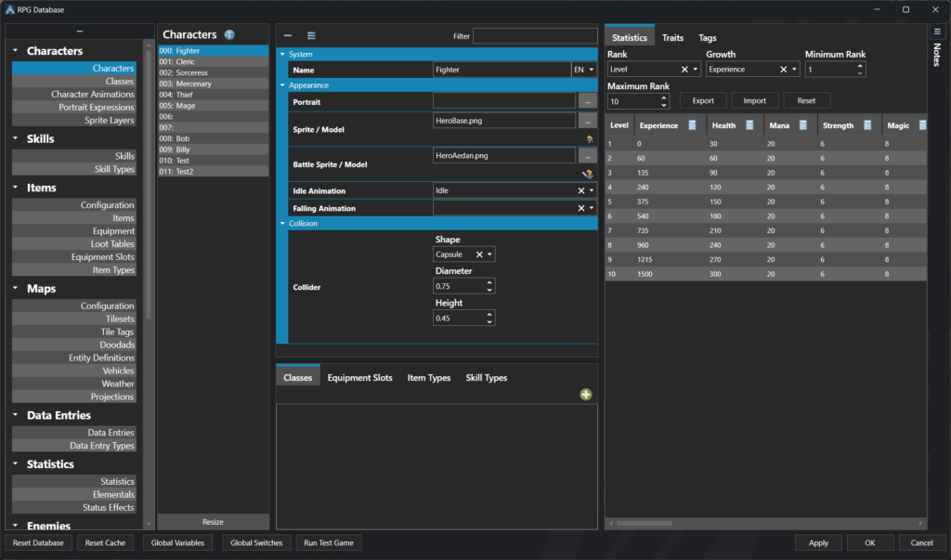The width and height of the screenshot is (951, 560).
Task: Click the Characters info icon
Action: 229,35
